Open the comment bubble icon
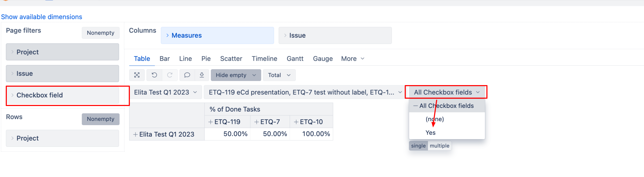The width and height of the screenshot is (644, 177). tap(187, 75)
